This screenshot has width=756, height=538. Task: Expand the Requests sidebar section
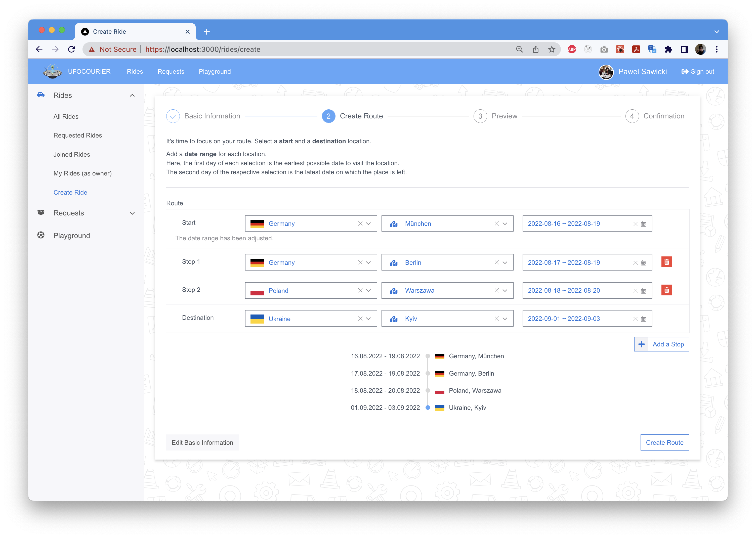point(132,213)
